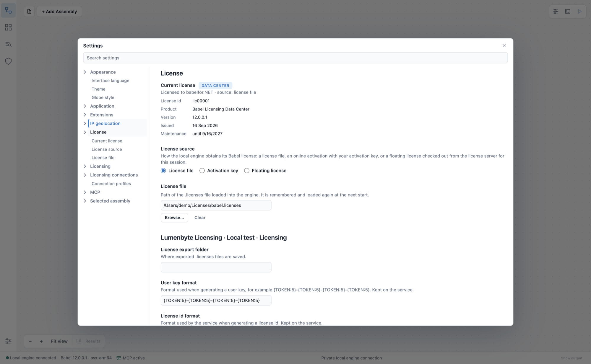Toggle the IP geolocation chevron
The image size is (591, 364).
(x=85, y=123)
